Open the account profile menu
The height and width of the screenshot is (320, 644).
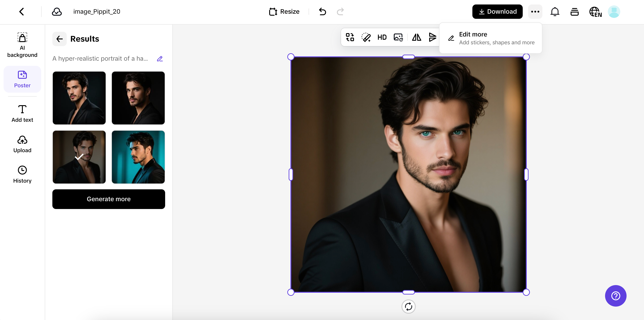tap(614, 11)
